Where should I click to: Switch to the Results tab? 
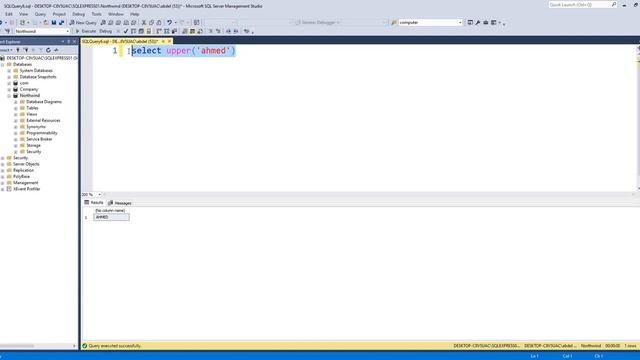tap(94, 202)
